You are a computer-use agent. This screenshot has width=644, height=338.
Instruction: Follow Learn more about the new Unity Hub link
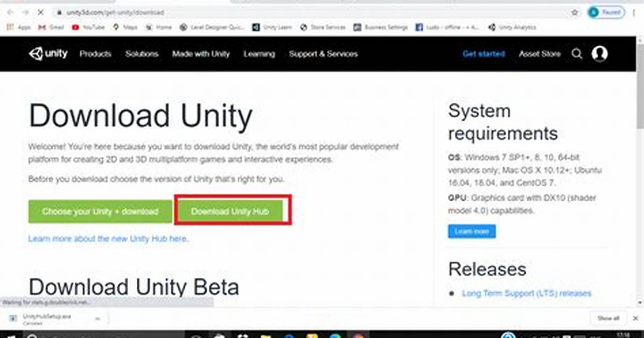click(x=108, y=238)
